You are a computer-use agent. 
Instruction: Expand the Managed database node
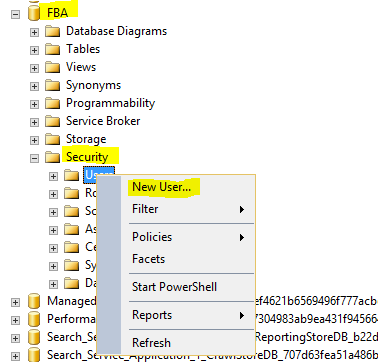(15, 302)
